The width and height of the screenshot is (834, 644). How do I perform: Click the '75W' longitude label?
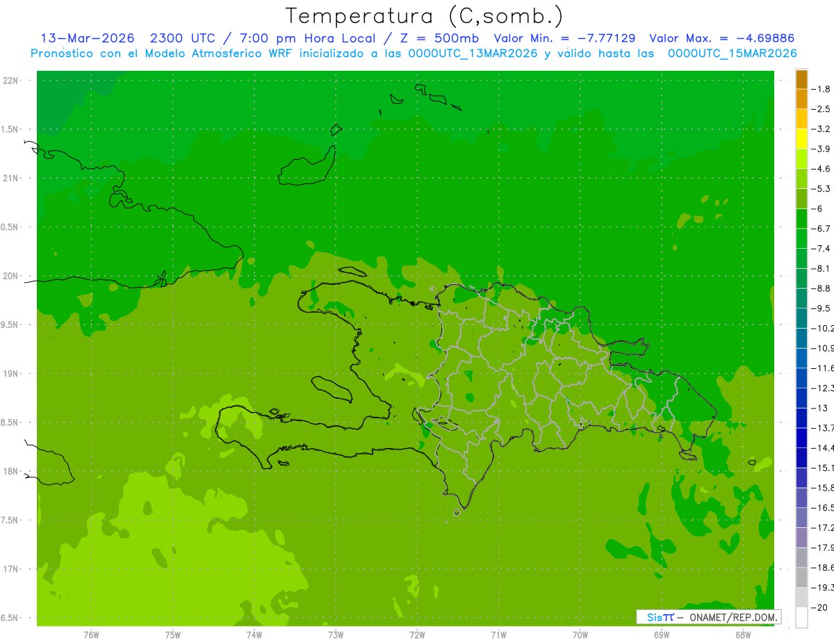tap(172, 635)
